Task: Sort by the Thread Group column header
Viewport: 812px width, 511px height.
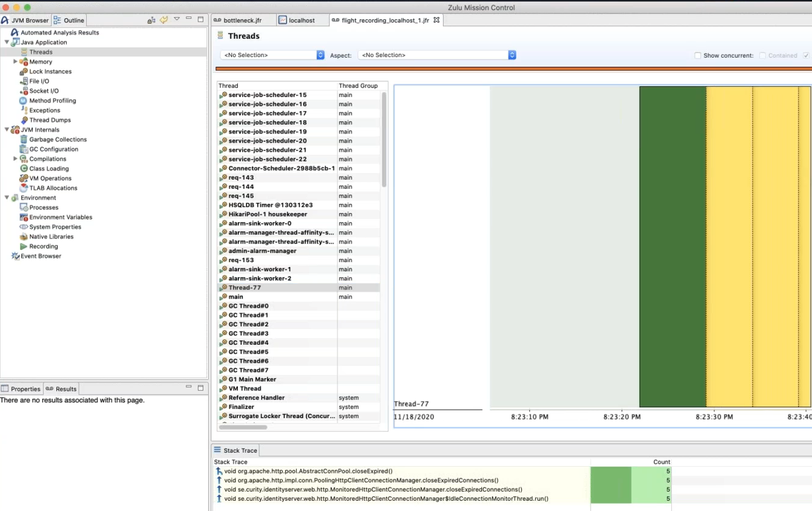Action: (358, 86)
